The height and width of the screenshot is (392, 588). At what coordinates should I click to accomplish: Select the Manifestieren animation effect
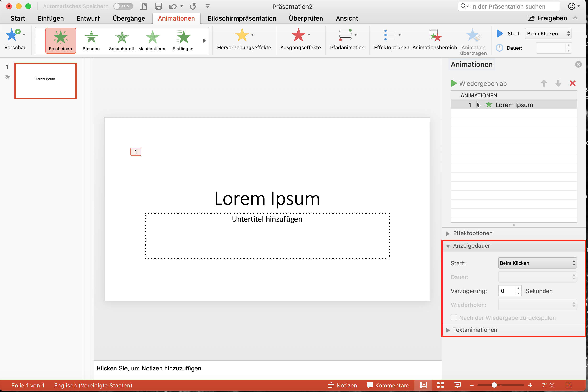(x=152, y=40)
